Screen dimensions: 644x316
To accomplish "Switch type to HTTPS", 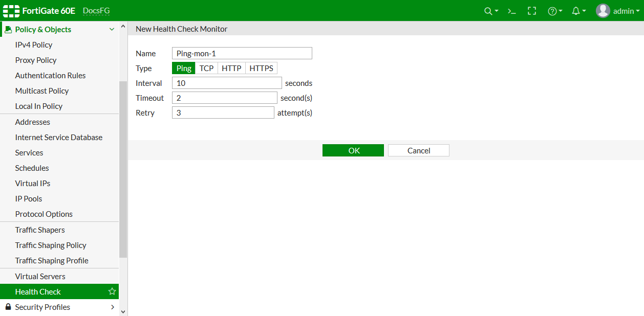I will 261,67.
